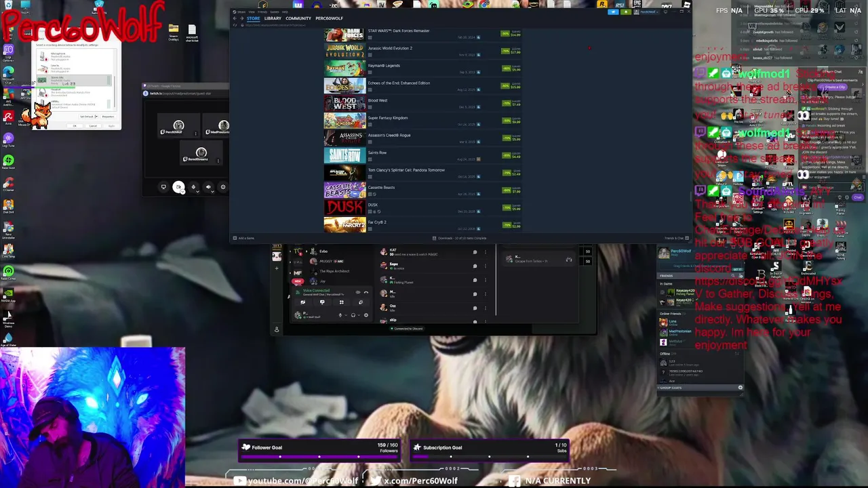Select the Stereo Mix recording device
The height and width of the screenshot is (488, 868).
click(74, 80)
